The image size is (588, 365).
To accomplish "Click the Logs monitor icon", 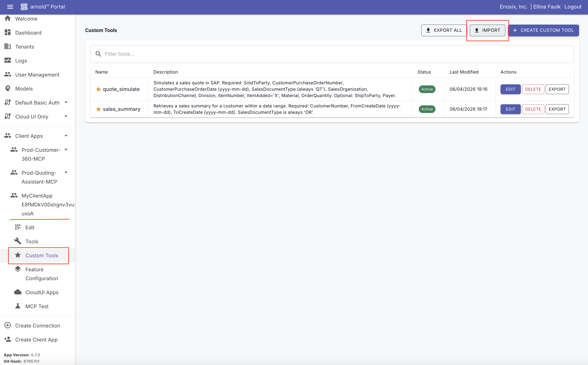I will (8, 60).
